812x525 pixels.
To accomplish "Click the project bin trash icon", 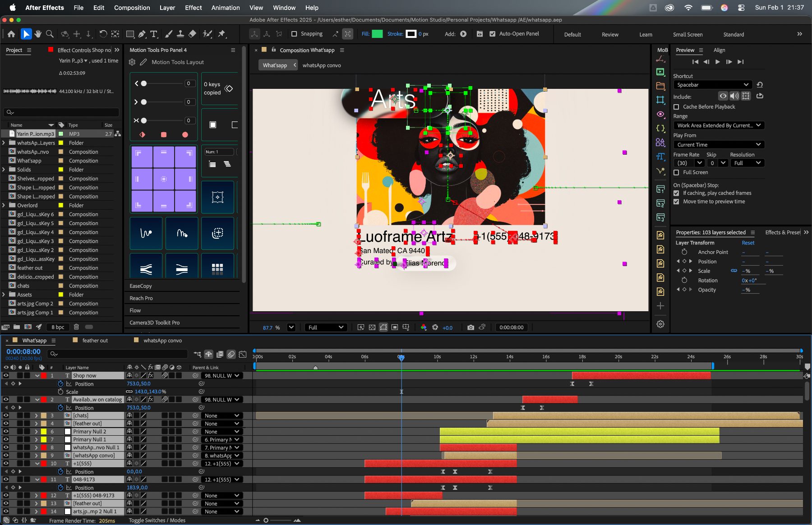I will click(x=76, y=327).
